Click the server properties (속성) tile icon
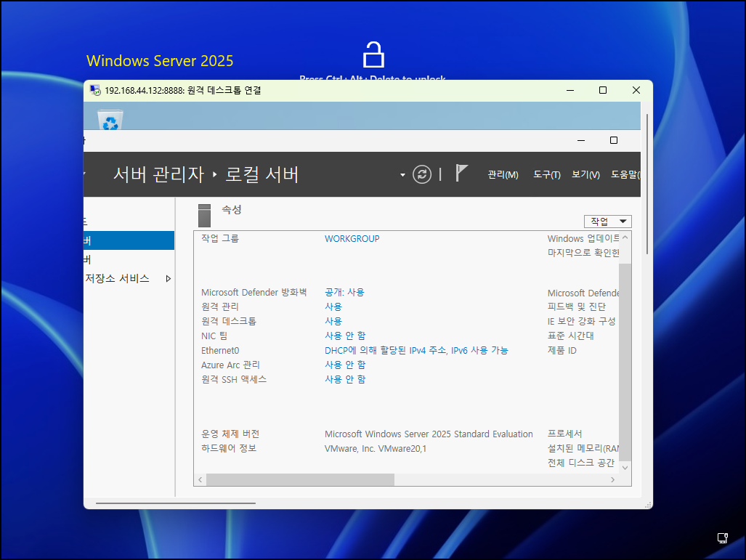The image size is (746, 560). pyautogui.click(x=204, y=216)
